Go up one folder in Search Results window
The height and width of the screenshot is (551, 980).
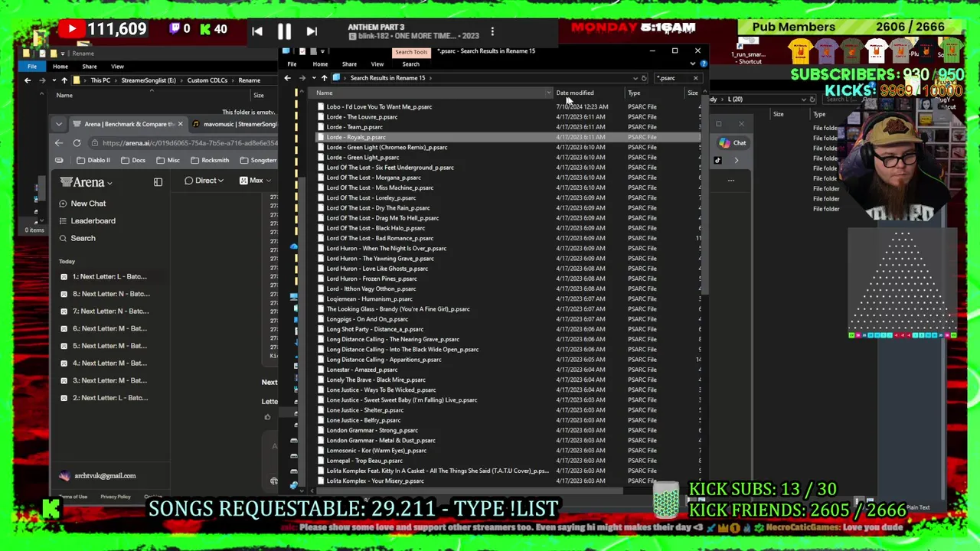pos(324,78)
